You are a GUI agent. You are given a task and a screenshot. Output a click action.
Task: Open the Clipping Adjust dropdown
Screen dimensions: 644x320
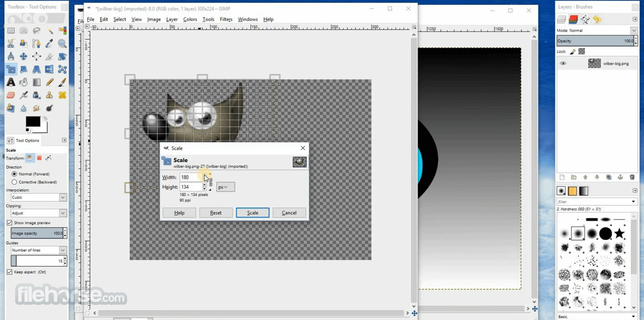pos(39,213)
